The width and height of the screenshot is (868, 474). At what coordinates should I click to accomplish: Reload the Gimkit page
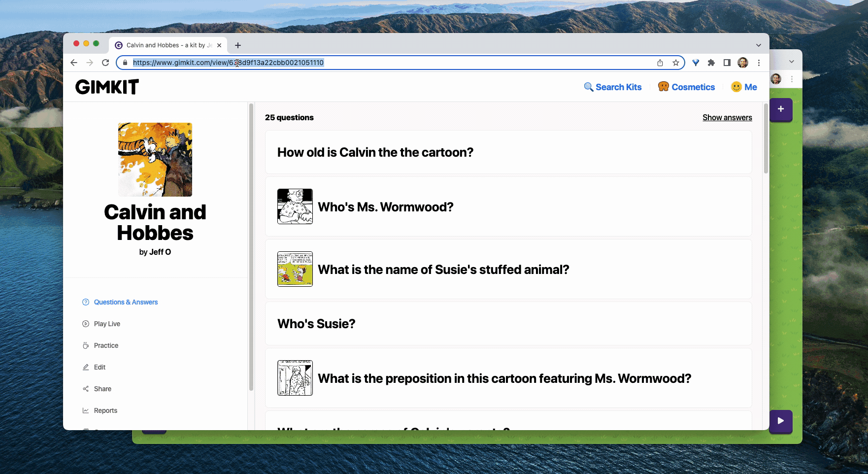[x=105, y=63]
